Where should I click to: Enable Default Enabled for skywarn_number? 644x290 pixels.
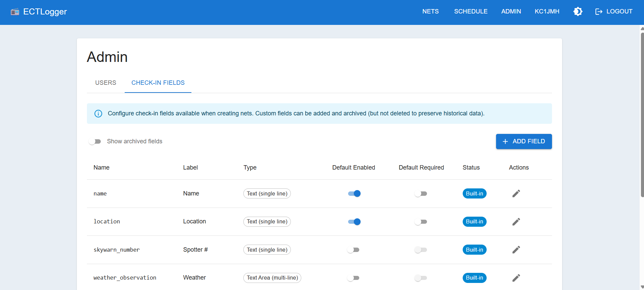[x=353, y=250]
